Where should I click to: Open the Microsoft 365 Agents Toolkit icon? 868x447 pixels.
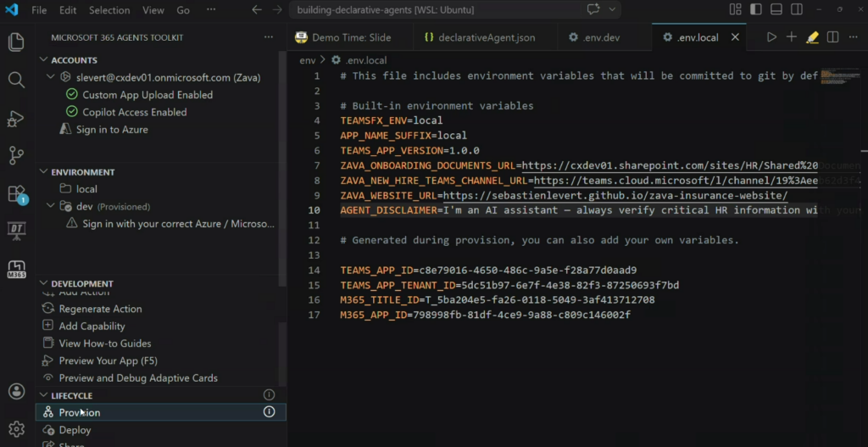click(x=16, y=269)
